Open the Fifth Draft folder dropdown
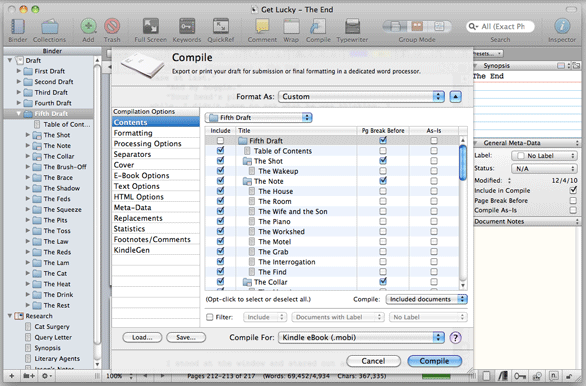586x386 pixels. pyautogui.click(x=259, y=118)
